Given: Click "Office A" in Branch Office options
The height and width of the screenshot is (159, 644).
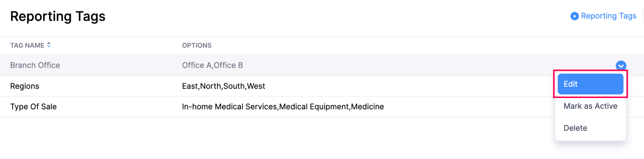Looking at the screenshot, I should tap(197, 65).
